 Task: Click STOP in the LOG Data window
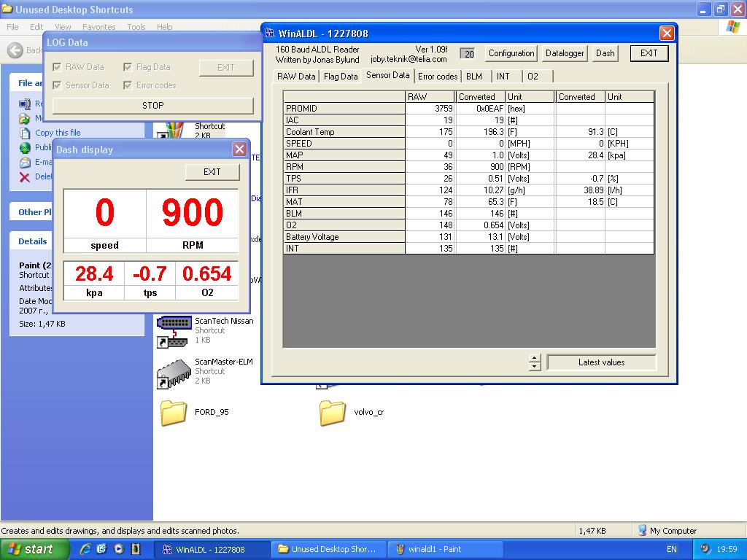click(153, 106)
